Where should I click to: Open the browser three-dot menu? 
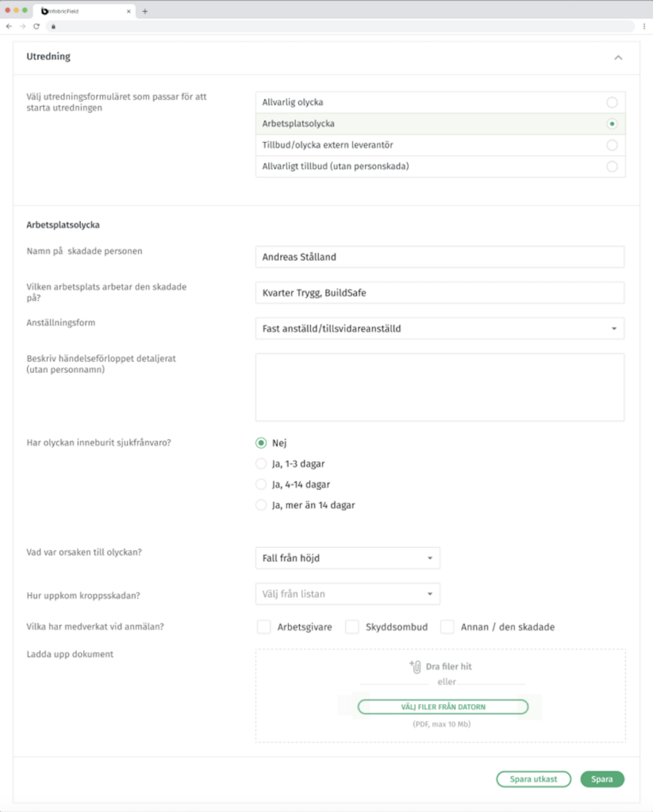643,26
